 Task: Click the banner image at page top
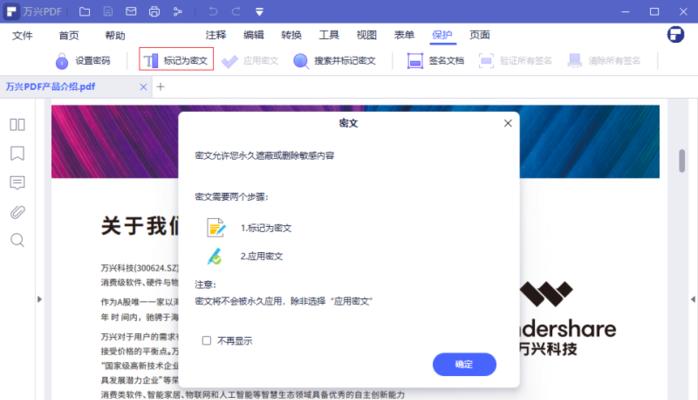(355, 141)
